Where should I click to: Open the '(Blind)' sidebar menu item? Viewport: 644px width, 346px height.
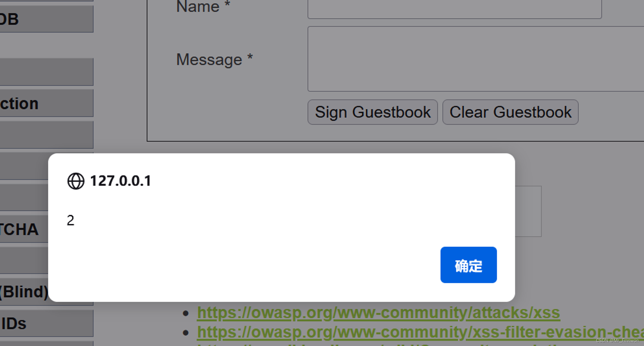[24, 292]
